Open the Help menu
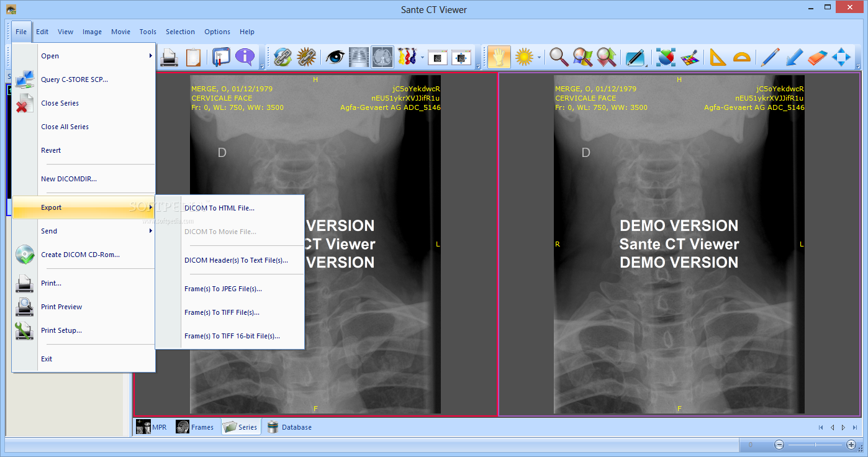Screen dimensions: 868x457 247,32
